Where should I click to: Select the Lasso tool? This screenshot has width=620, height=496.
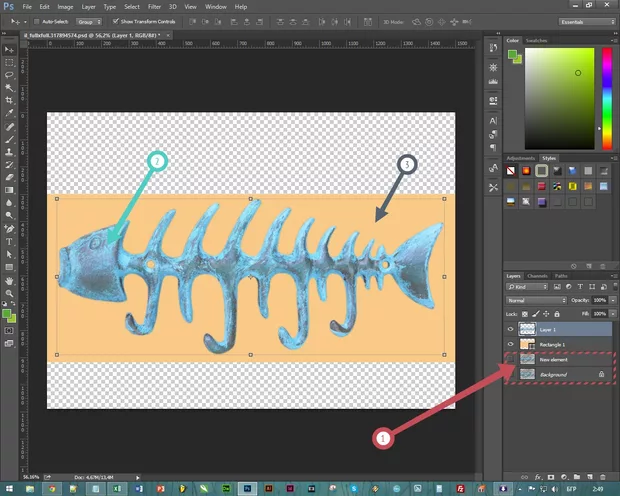click(10, 74)
